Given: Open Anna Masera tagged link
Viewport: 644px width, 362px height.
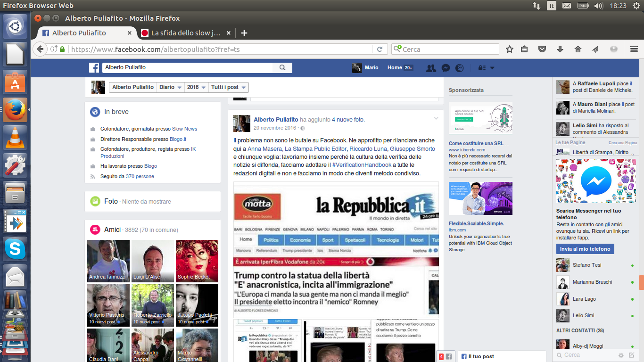Looking at the screenshot, I should pos(264,149).
